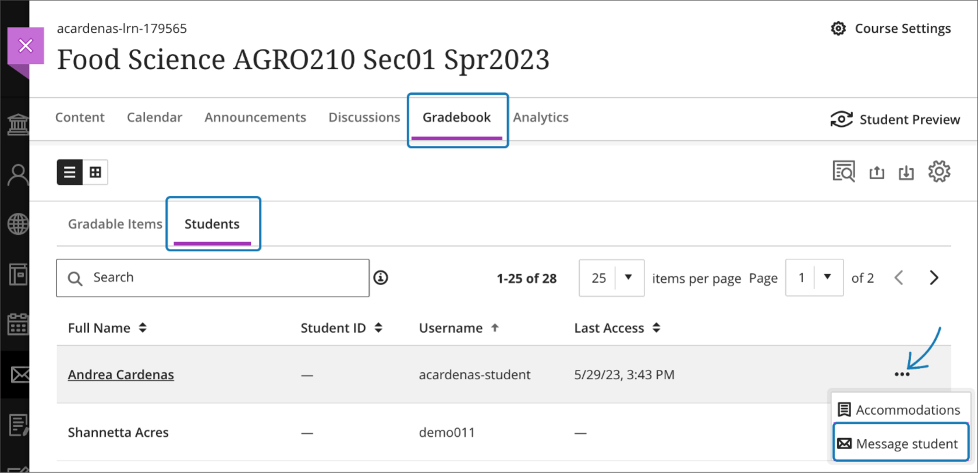Click the gradebook search view icon
The height and width of the screenshot is (474, 980).
pos(843,171)
